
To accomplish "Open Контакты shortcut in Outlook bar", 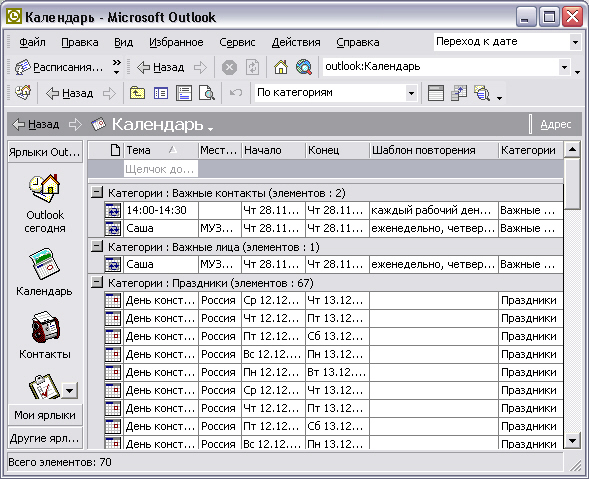I will 45,335.
